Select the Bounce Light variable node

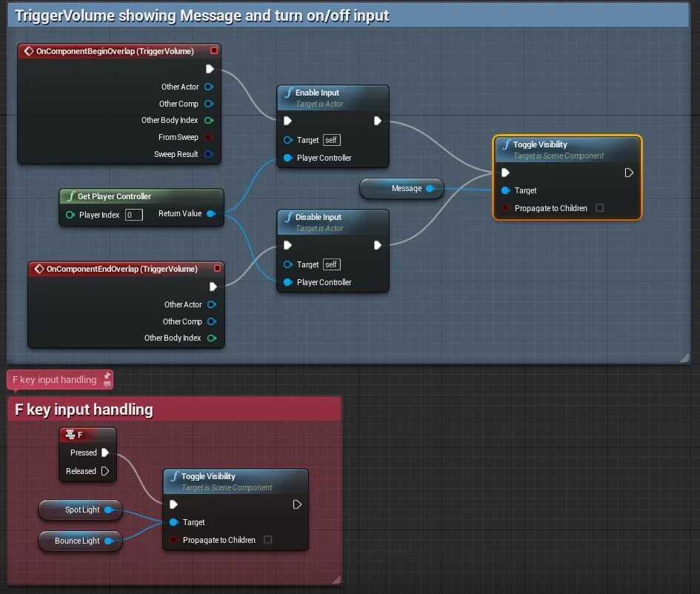click(80, 541)
